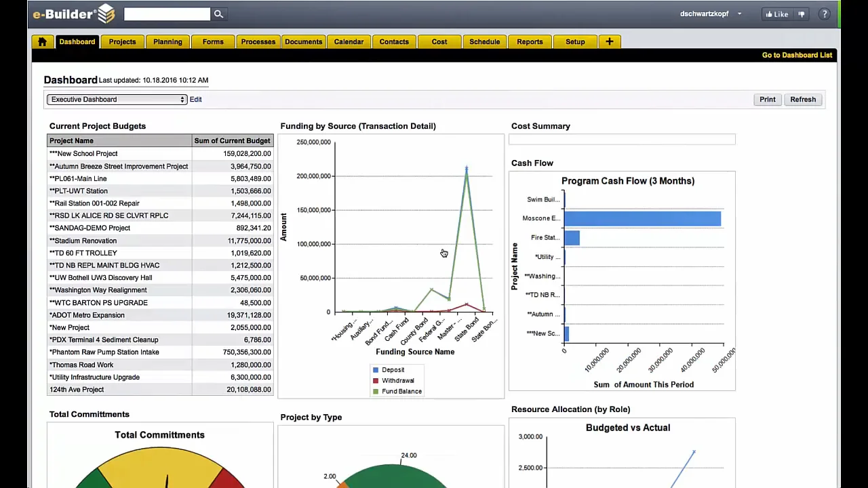Open the Reports tab

tap(530, 42)
